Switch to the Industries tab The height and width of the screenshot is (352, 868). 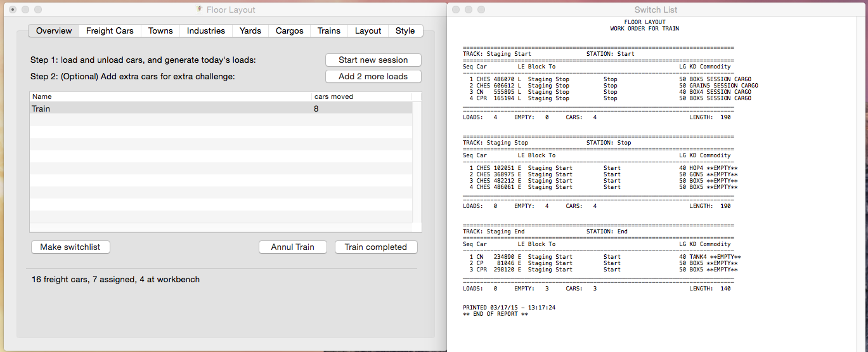206,30
